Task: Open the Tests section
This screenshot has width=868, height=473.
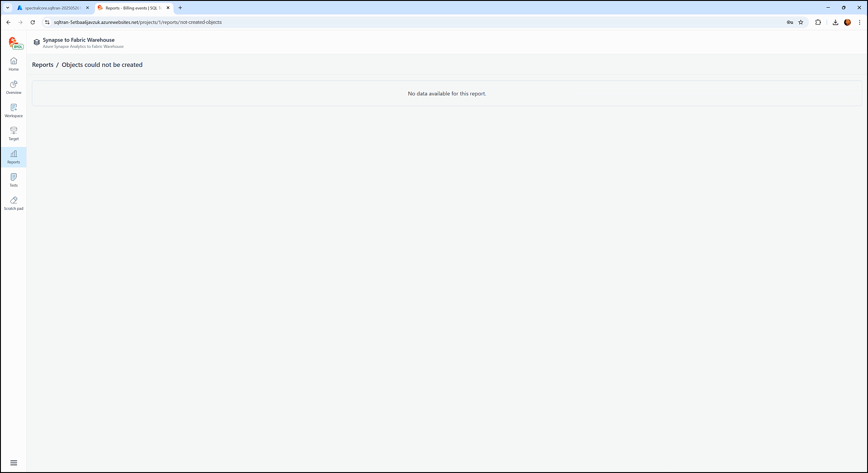Action: 14,180
